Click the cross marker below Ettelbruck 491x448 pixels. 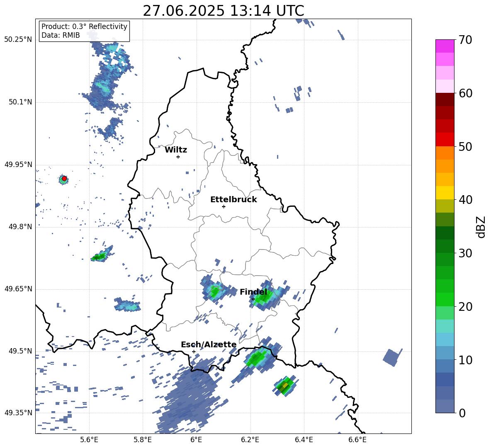point(224,206)
